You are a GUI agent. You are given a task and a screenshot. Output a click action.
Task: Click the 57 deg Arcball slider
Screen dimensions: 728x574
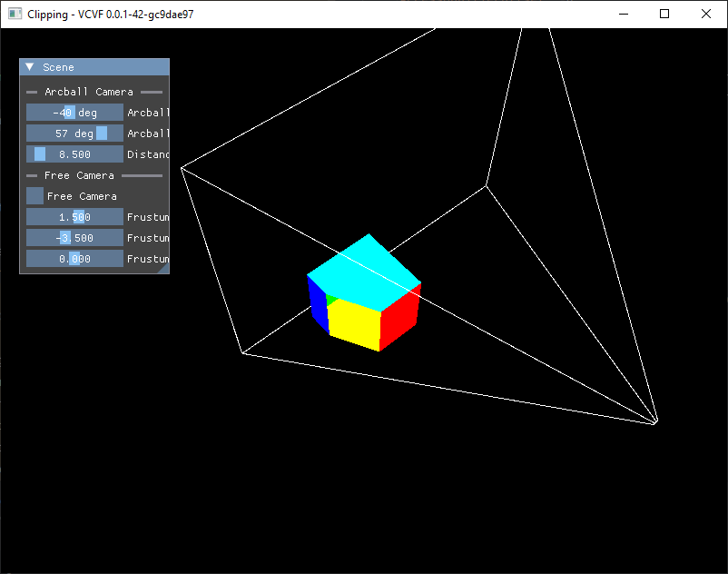[x=74, y=134]
